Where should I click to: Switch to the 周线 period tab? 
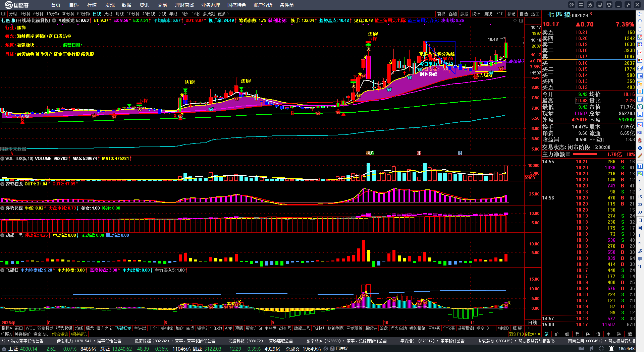tap(108, 14)
